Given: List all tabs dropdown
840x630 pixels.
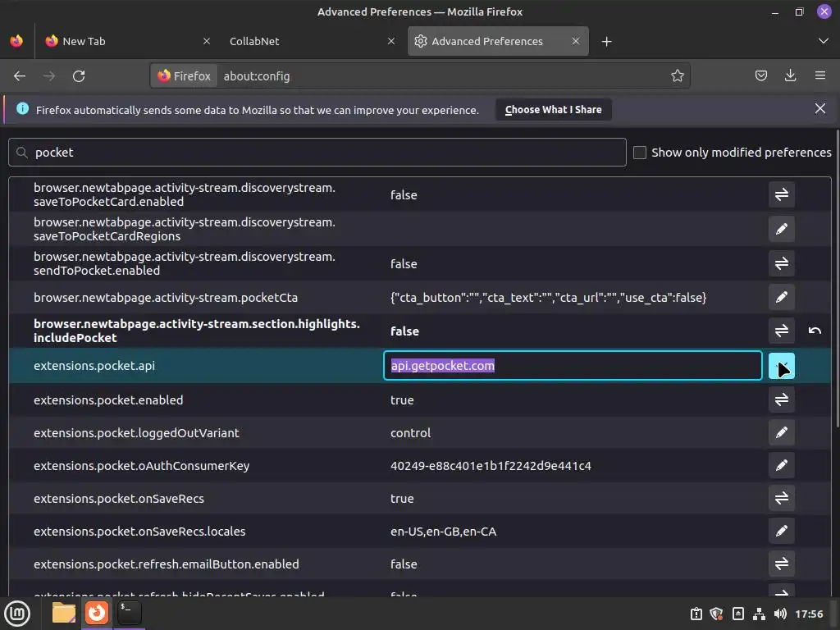Looking at the screenshot, I should tap(824, 41).
